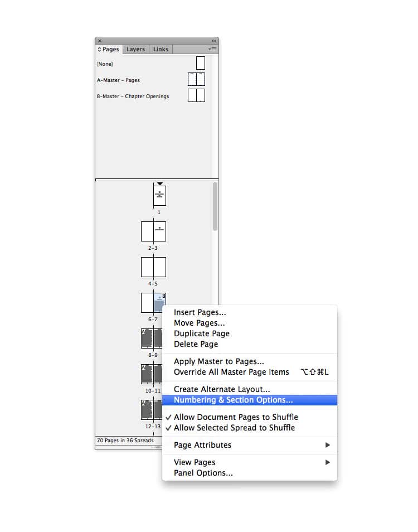
Task: Click the 2-3 spread number label
Action: pyautogui.click(x=153, y=248)
